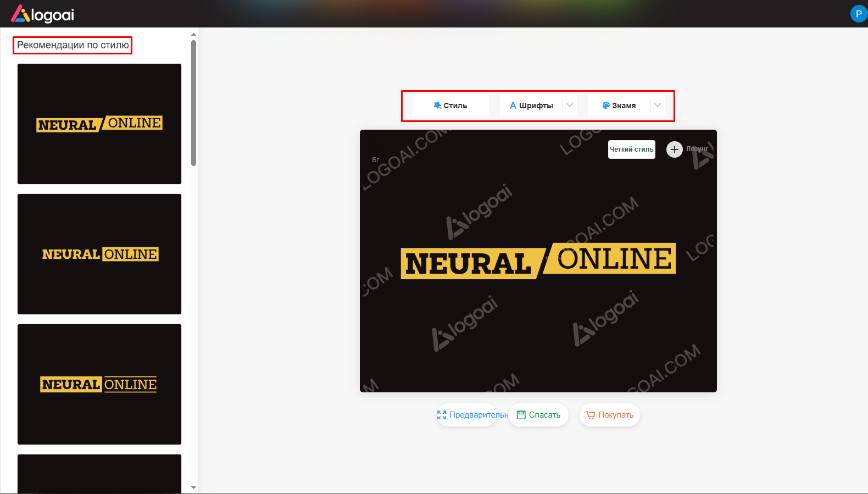Click the Четкий стиль button
This screenshot has height=494, width=868.
(632, 149)
